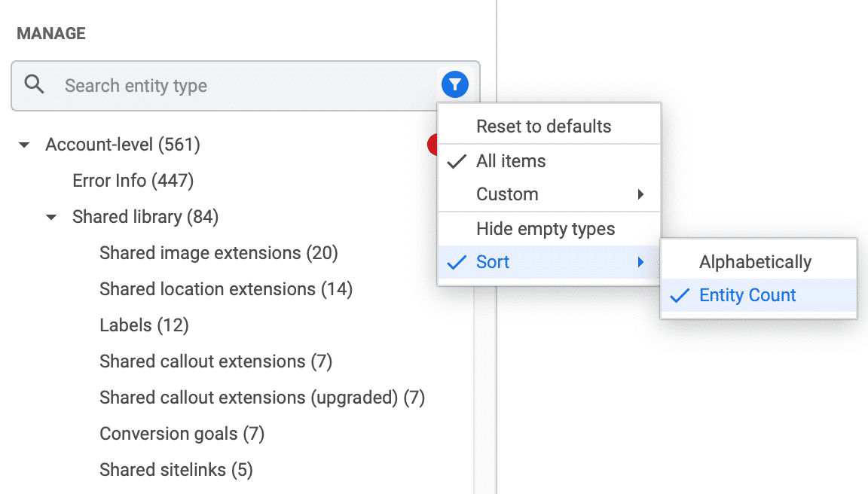Select Entity Count sorting
This screenshot has height=494, width=868.
(x=747, y=295)
